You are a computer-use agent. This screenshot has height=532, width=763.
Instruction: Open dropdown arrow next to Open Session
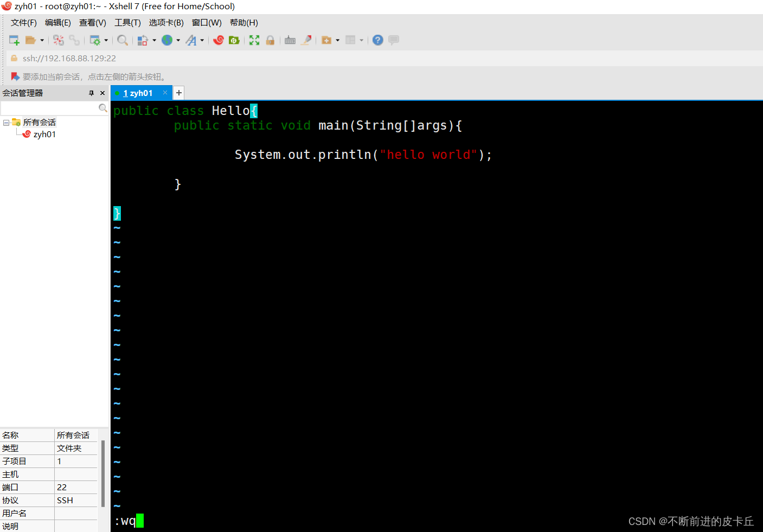pyautogui.click(x=42, y=40)
